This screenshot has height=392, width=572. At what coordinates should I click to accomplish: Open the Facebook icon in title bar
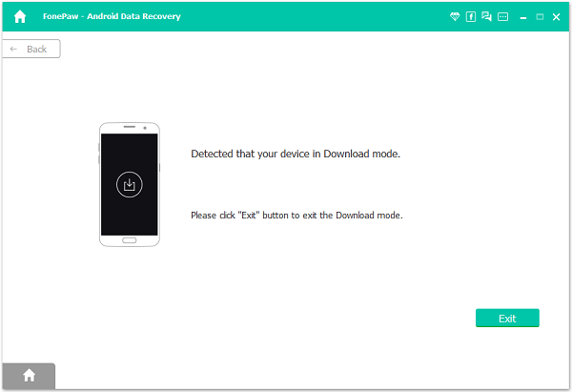471,16
